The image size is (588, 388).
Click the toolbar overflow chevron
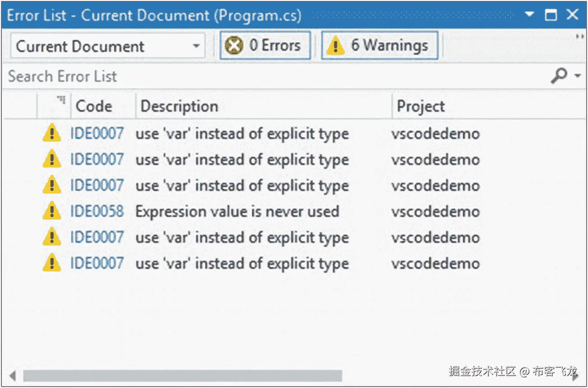580,37
